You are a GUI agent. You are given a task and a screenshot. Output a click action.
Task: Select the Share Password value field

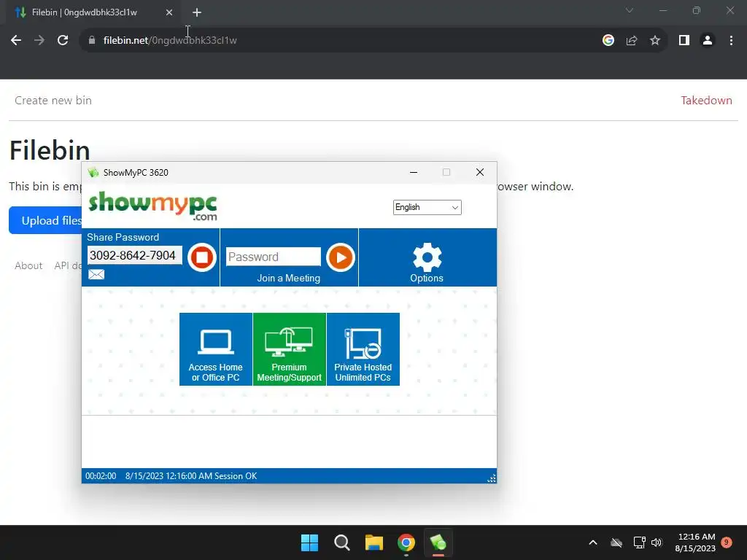[x=134, y=255]
